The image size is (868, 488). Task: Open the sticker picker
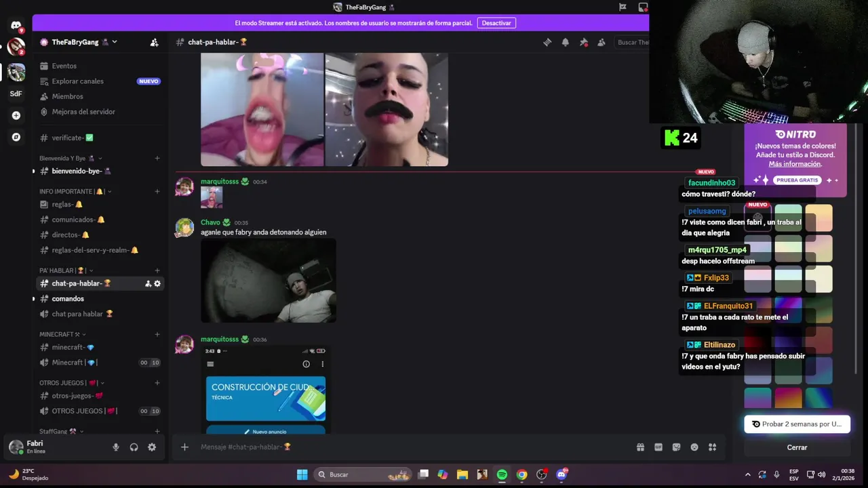676,447
